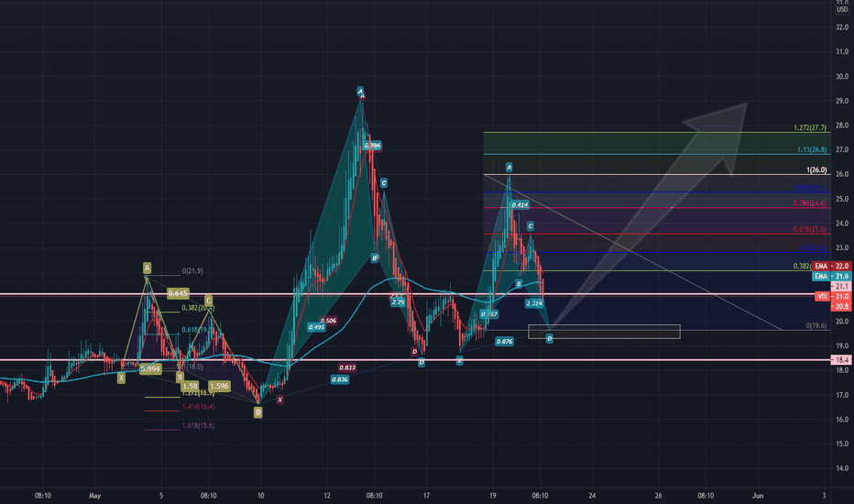Image resolution: width=854 pixels, height=504 pixels.
Task: Click the teal 0.414 ratio label
Action: coord(520,204)
